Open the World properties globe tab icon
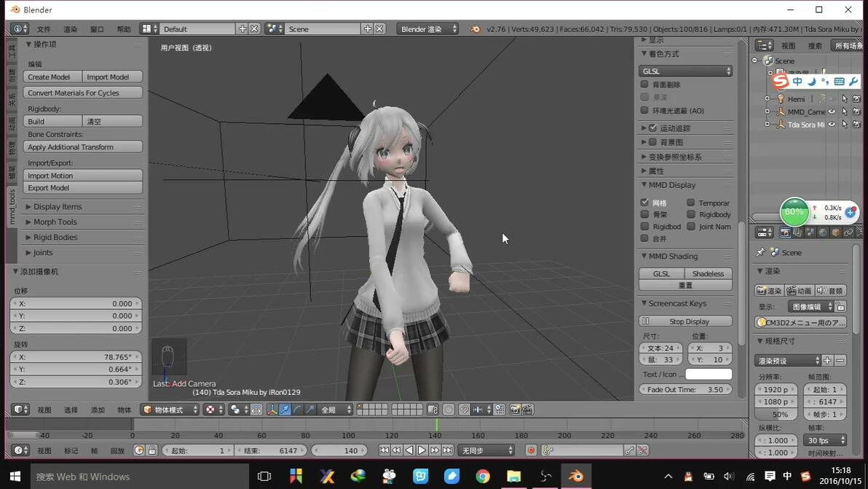This screenshot has width=868, height=489. click(x=823, y=232)
